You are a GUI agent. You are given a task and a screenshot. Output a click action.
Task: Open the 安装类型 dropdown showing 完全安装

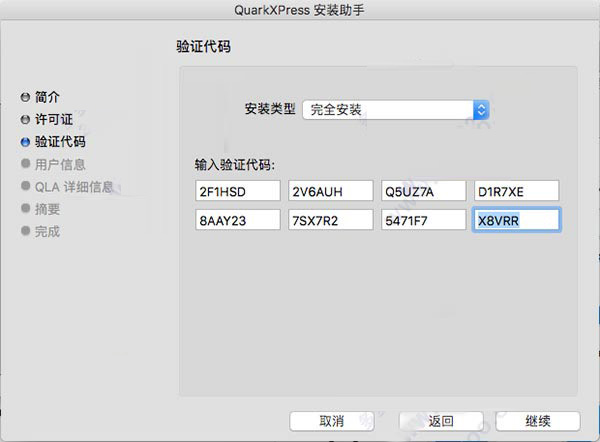396,110
